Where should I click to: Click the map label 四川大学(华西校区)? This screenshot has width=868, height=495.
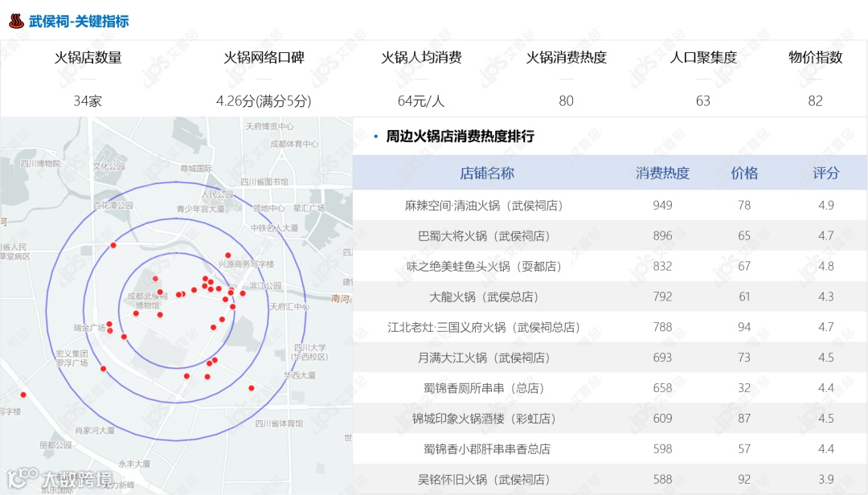click(x=310, y=352)
